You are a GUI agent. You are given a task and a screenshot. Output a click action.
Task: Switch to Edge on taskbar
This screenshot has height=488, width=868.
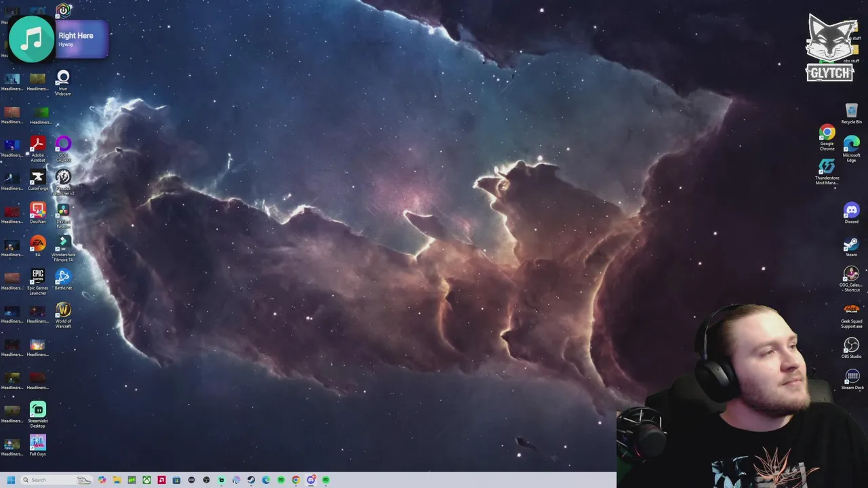pyautogui.click(x=266, y=480)
